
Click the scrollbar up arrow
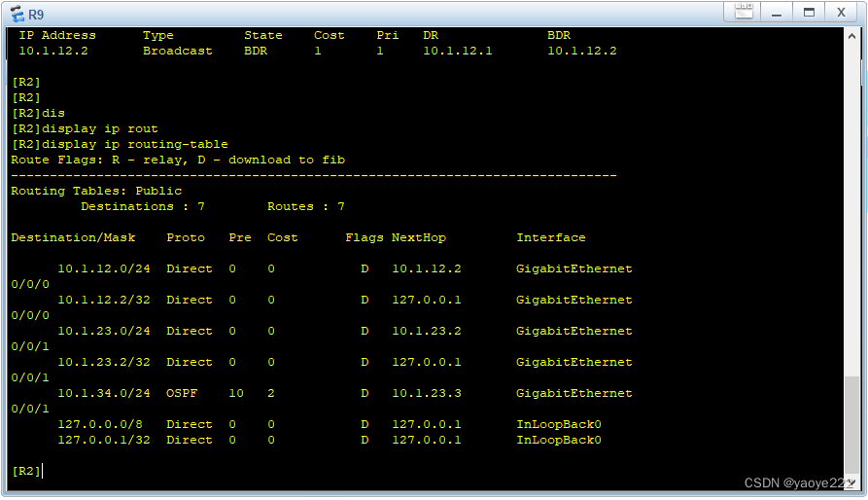tap(851, 37)
